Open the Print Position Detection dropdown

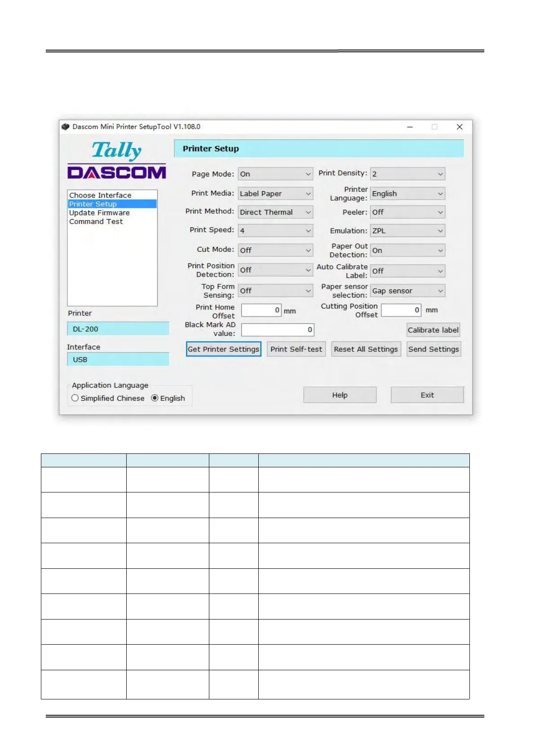275,270
